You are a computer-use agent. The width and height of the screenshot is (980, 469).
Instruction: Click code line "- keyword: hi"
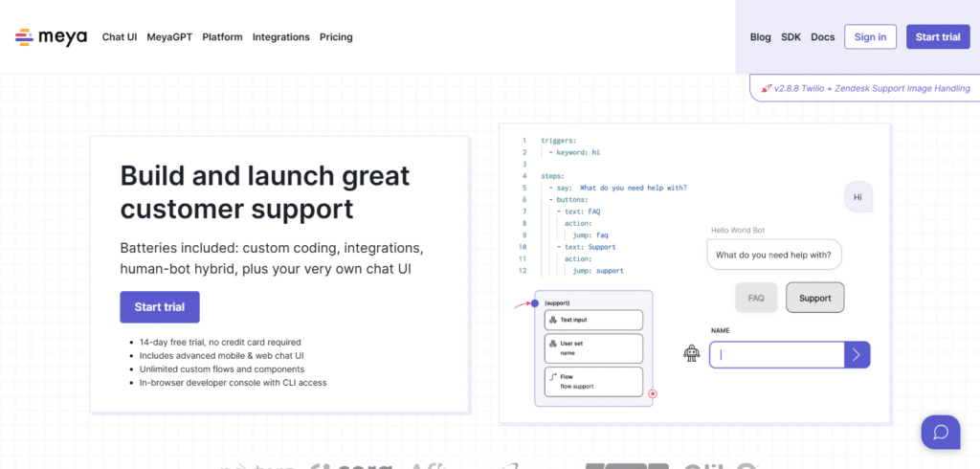point(574,152)
